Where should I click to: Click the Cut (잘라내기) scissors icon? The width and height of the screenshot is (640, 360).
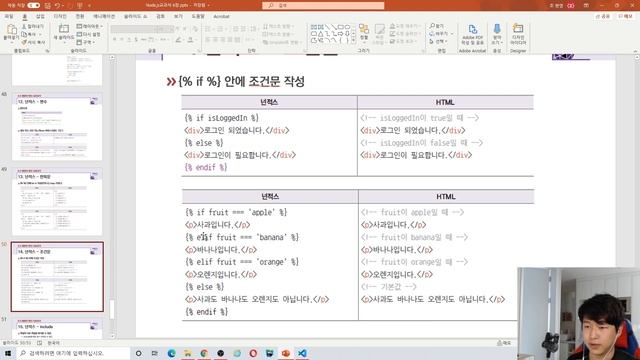pyautogui.click(x=24, y=26)
